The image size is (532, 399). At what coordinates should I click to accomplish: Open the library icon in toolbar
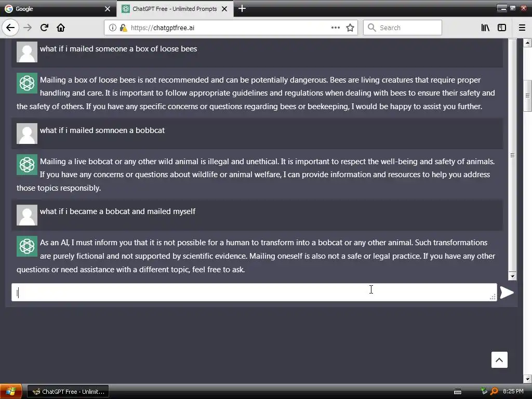click(x=485, y=28)
